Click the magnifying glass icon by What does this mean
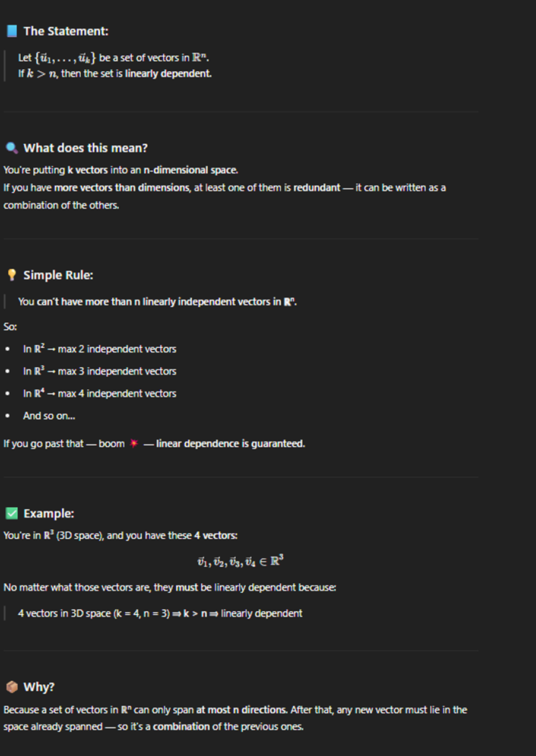The image size is (536, 756). [x=11, y=148]
